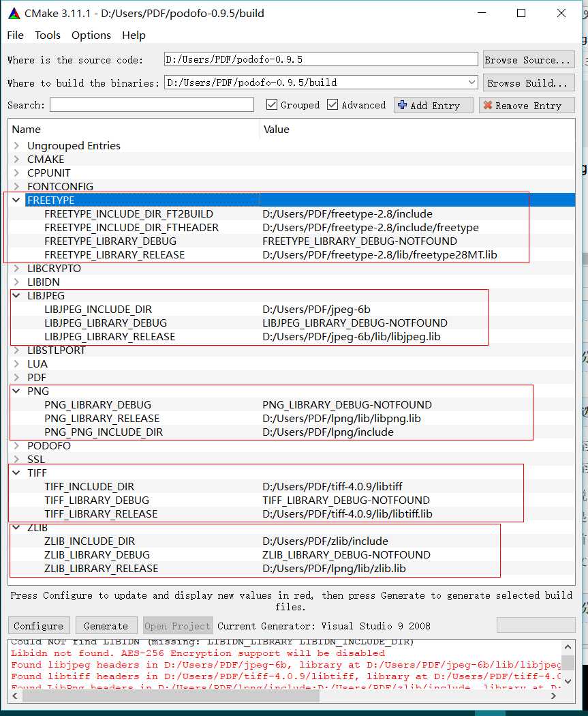Expand the PODOFO group
Image resolution: width=588 pixels, height=716 pixels.
pyautogui.click(x=16, y=446)
